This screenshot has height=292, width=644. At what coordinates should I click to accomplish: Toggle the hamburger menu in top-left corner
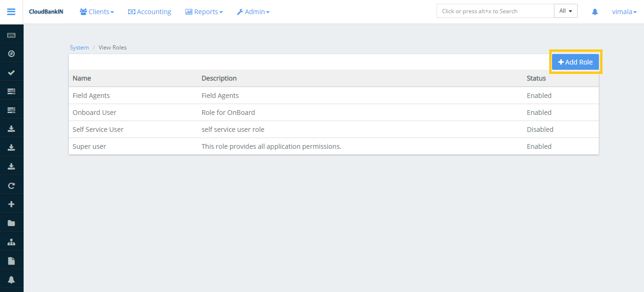pyautogui.click(x=11, y=12)
